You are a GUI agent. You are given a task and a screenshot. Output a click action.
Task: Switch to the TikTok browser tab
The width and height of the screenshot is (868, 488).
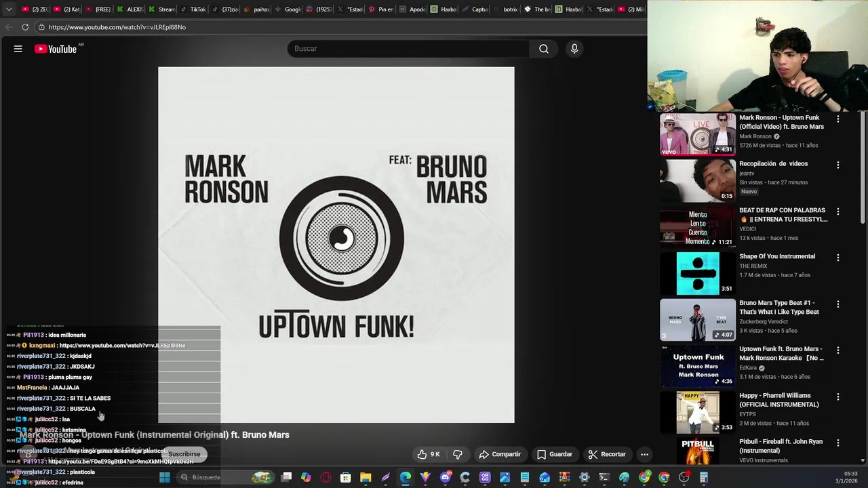(x=193, y=9)
